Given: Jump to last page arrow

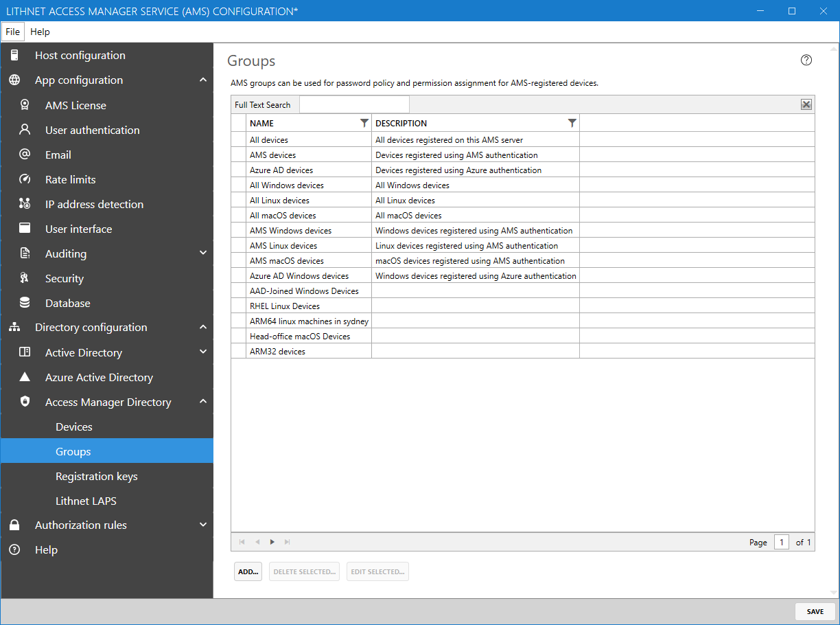Looking at the screenshot, I should [288, 542].
